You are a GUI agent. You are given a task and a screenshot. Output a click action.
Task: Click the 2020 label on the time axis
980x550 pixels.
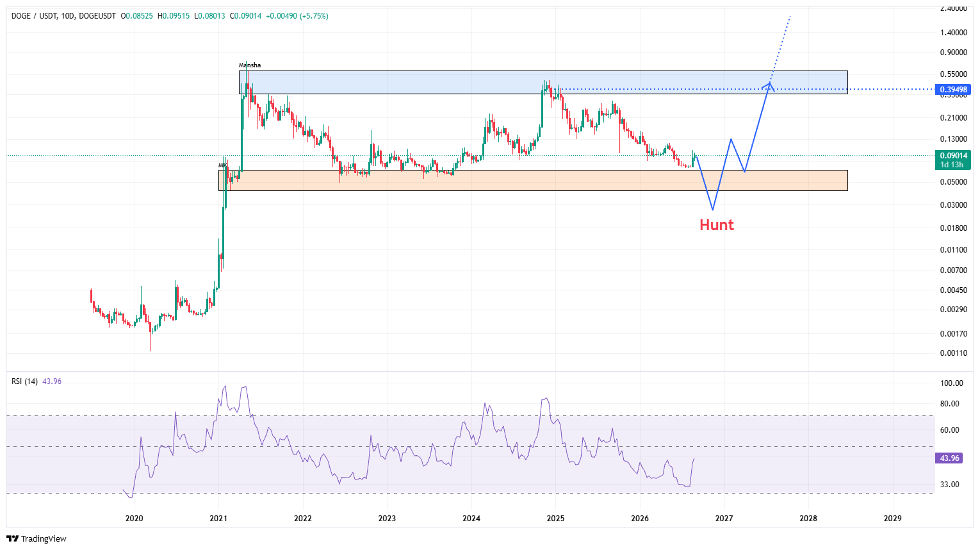click(x=134, y=519)
